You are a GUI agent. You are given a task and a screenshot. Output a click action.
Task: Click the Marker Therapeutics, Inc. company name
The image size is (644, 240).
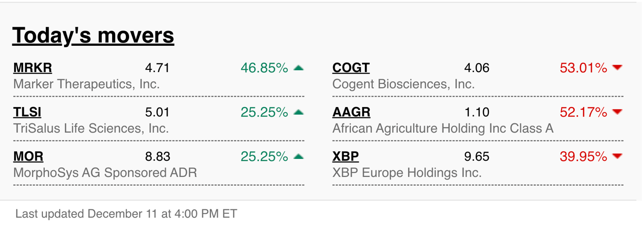coord(87,84)
